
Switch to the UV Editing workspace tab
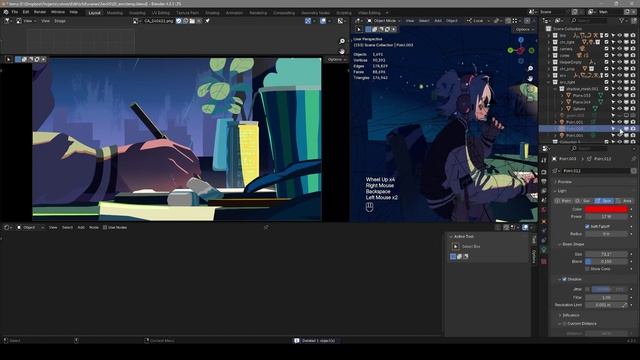point(161,13)
